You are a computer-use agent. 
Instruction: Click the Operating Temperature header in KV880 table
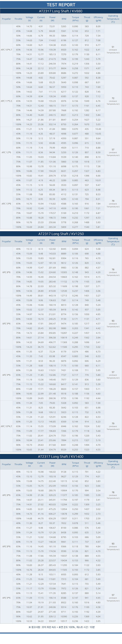click(113, 19)
